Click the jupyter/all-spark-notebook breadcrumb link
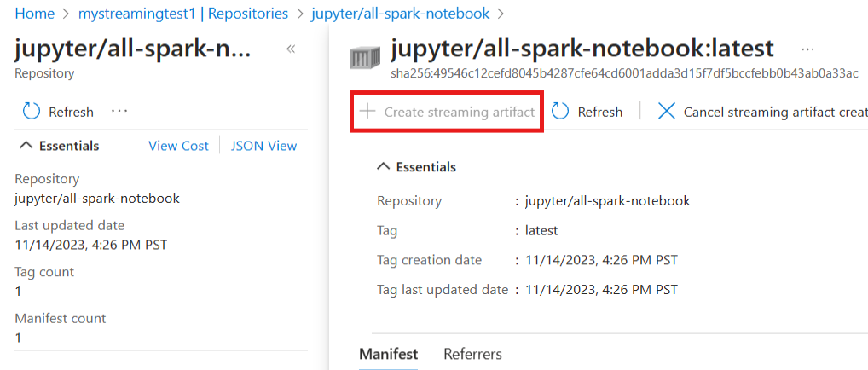The height and width of the screenshot is (370, 868). point(400,14)
